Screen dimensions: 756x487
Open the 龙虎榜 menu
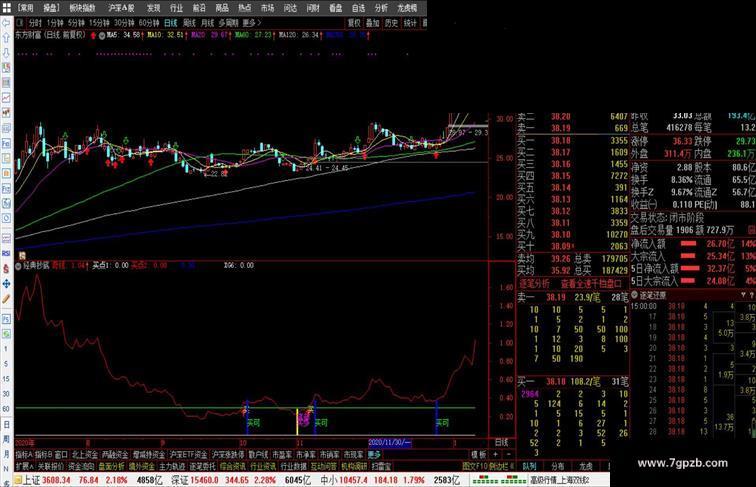coord(407,8)
